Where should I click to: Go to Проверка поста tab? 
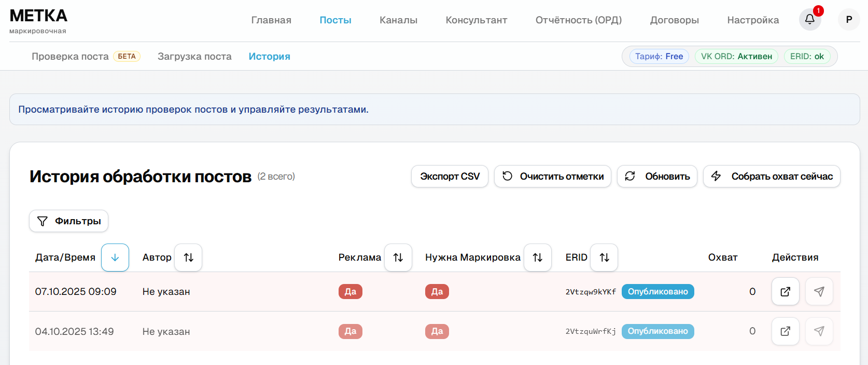(x=70, y=56)
